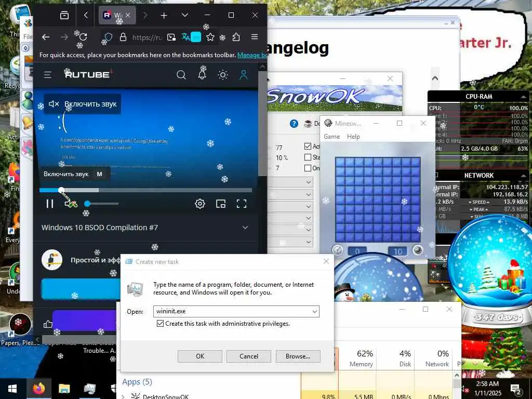The width and height of the screenshot is (532, 399).
Task: Open the Minesweeper Help menu
Action: click(353, 137)
